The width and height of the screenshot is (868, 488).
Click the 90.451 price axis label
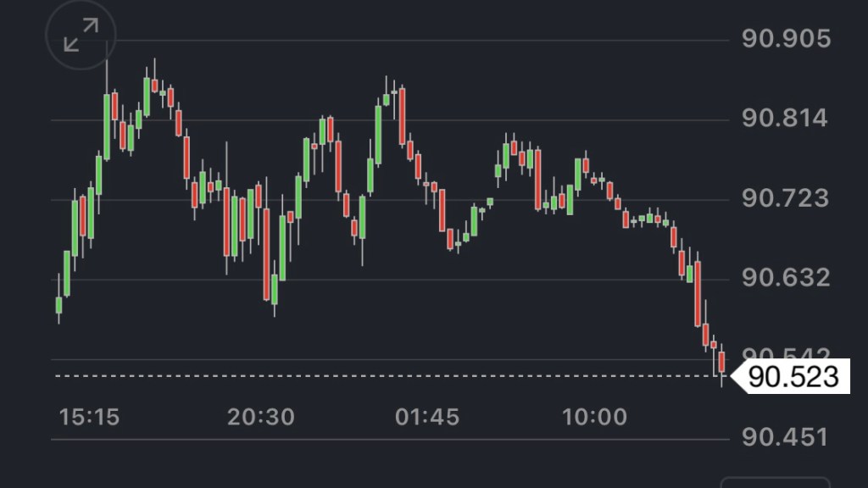coord(786,437)
